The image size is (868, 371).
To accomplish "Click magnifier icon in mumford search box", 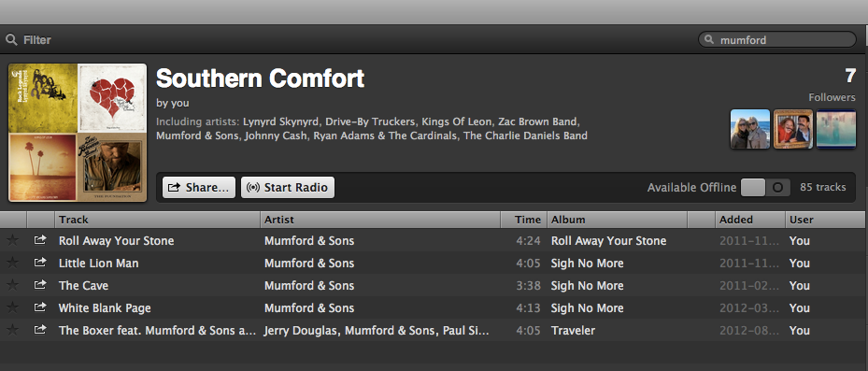I will tap(709, 40).
